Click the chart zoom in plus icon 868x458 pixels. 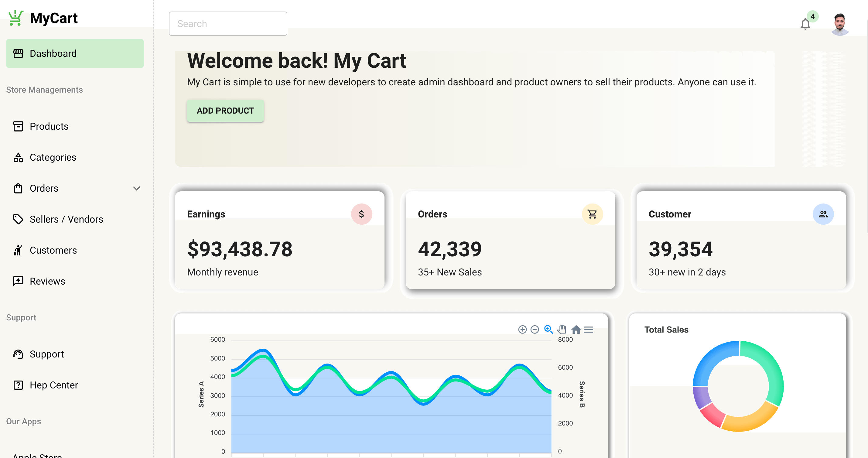tap(522, 329)
